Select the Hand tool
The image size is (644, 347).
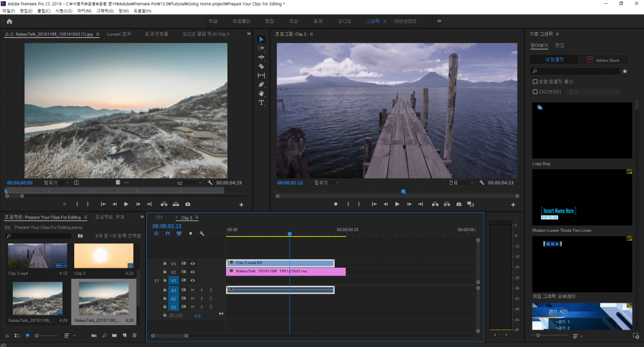[x=261, y=93]
